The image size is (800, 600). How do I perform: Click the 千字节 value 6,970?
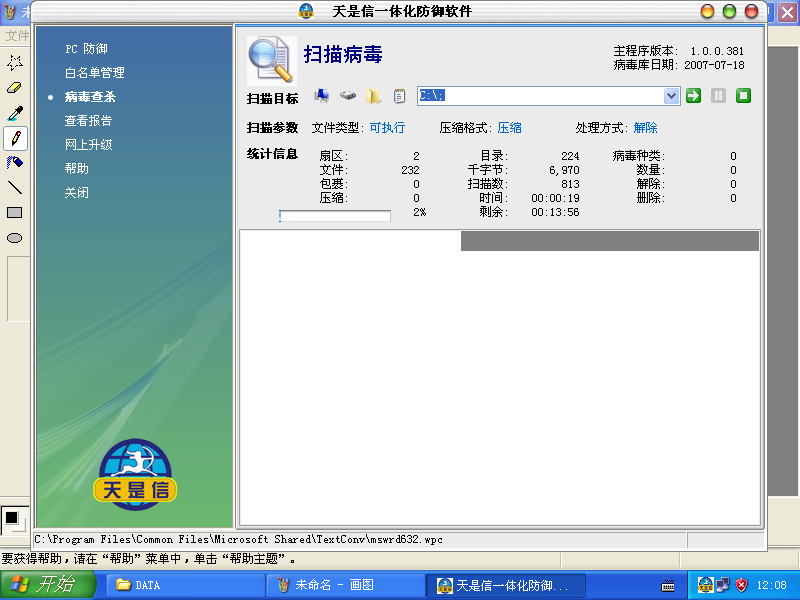click(x=564, y=170)
